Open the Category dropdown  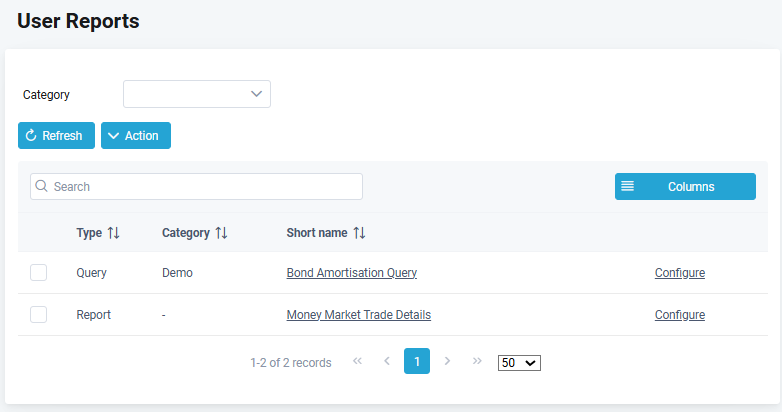(197, 94)
